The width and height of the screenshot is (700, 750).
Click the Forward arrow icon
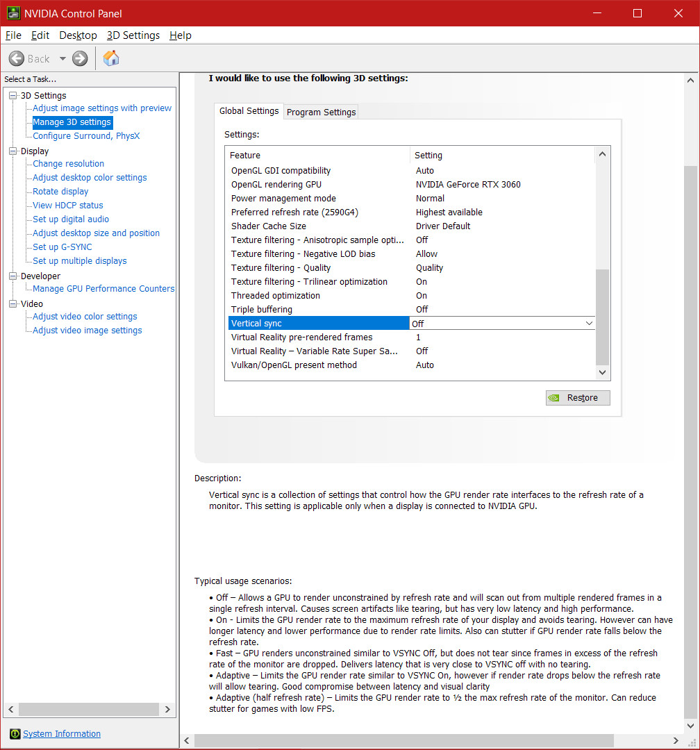(x=80, y=58)
